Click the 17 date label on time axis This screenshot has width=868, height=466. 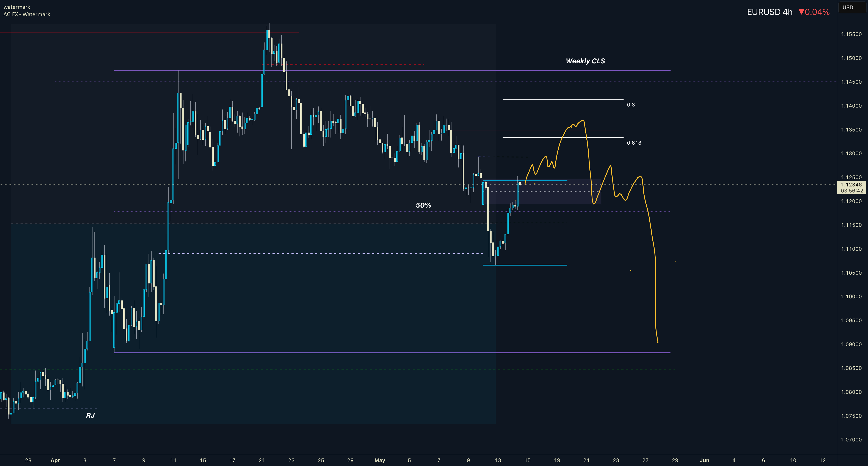coord(232,460)
